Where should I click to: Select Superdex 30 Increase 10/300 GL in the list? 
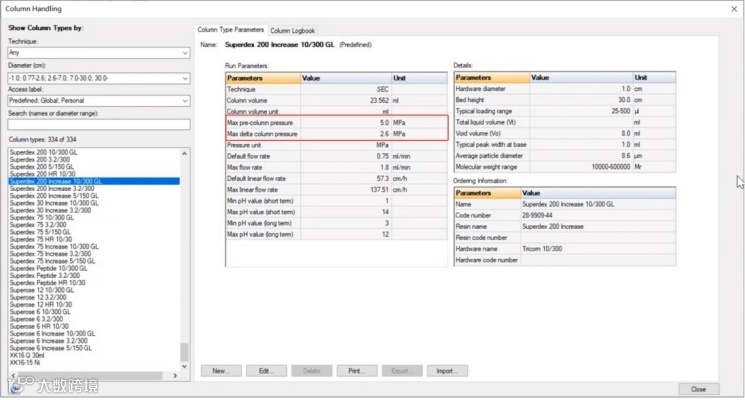coord(54,203)
